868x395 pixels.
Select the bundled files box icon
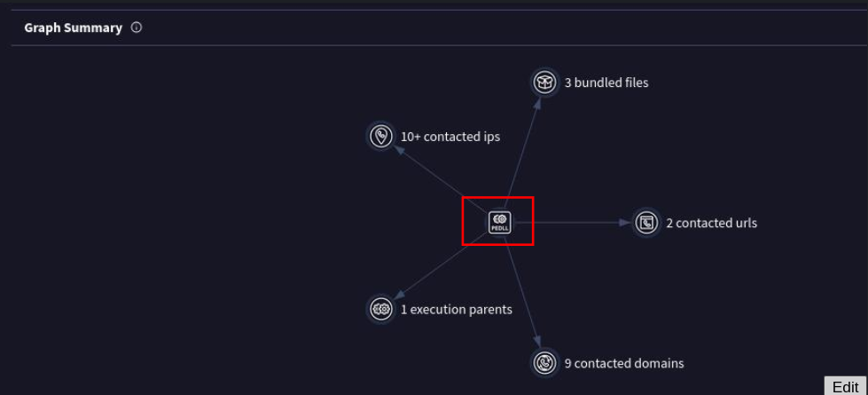(544, 83)
